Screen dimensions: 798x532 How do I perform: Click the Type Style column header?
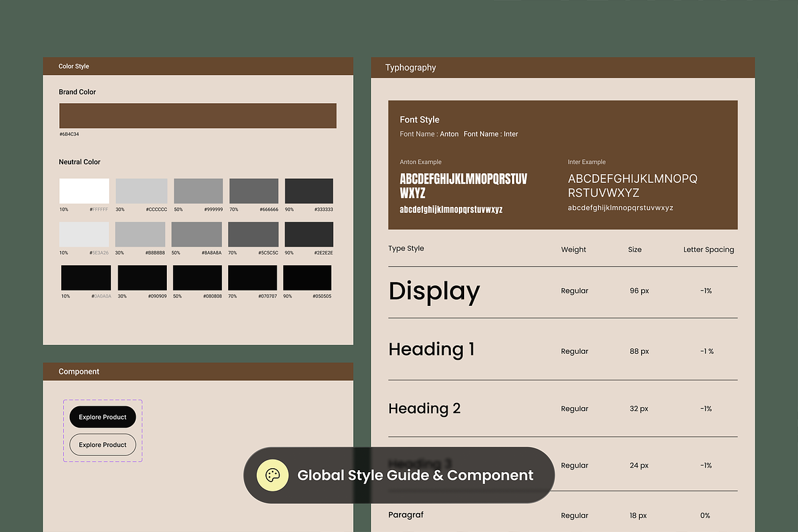(x=406, y=249)
